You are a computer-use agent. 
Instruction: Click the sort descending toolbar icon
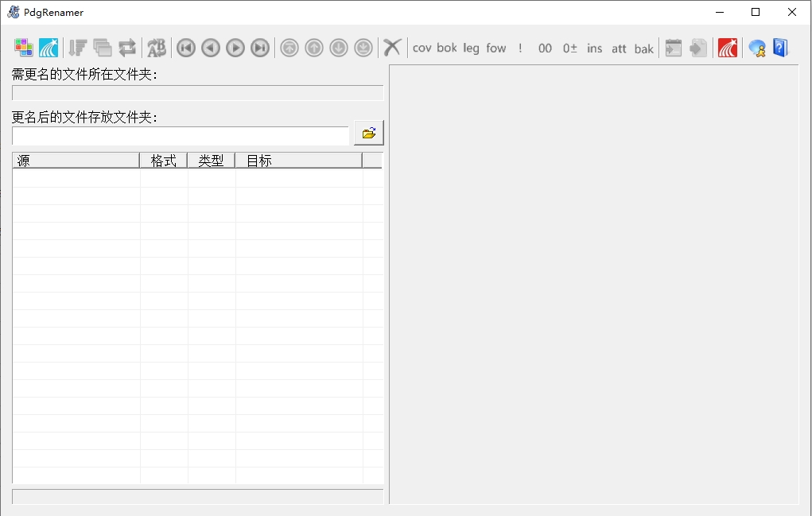coord(78,48)
